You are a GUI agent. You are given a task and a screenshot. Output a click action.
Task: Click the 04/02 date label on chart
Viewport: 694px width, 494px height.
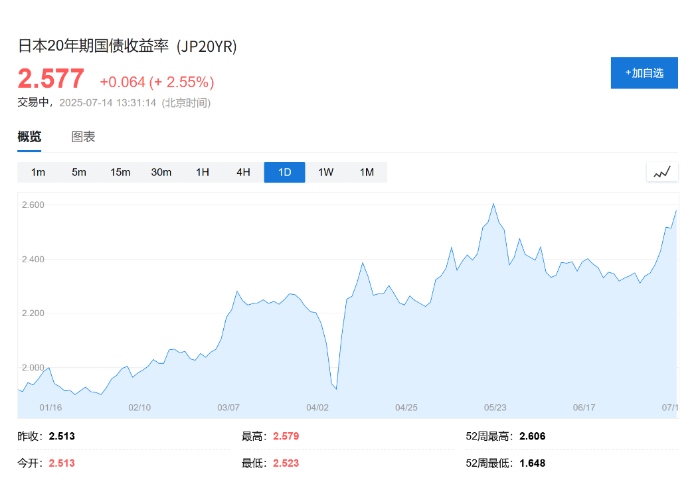(317, 407)
